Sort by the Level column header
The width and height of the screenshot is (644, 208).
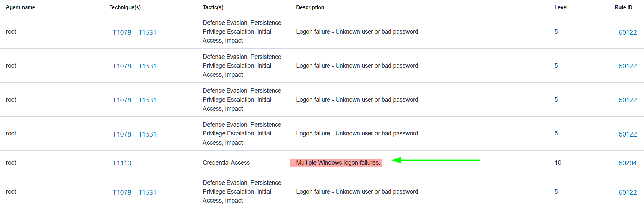pos(561,7)
